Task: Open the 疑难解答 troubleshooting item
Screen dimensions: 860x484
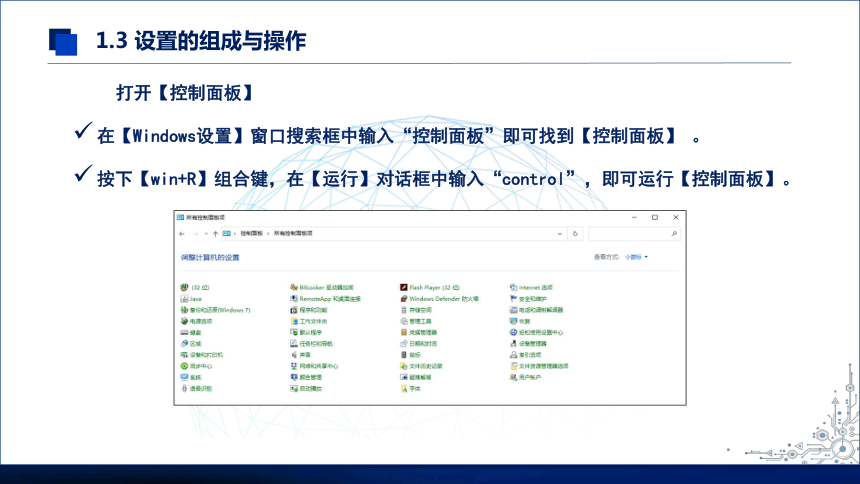Action: pos(416,378)
